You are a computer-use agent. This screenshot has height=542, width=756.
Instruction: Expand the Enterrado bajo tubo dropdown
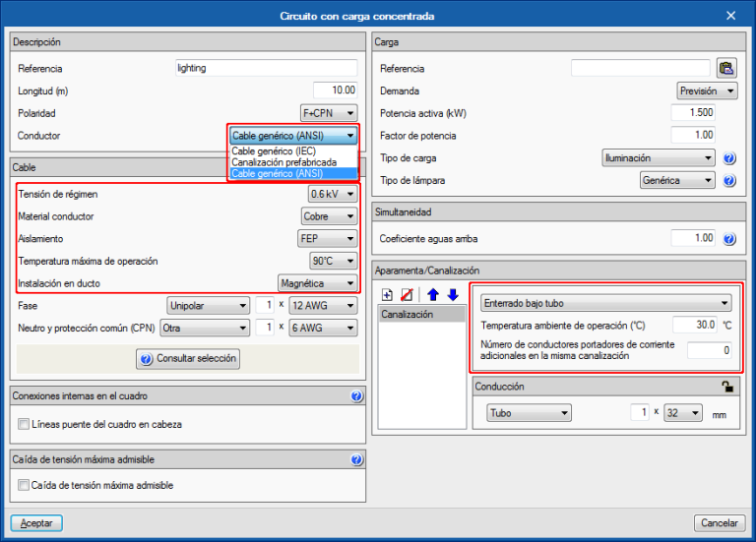coord(606,303)
